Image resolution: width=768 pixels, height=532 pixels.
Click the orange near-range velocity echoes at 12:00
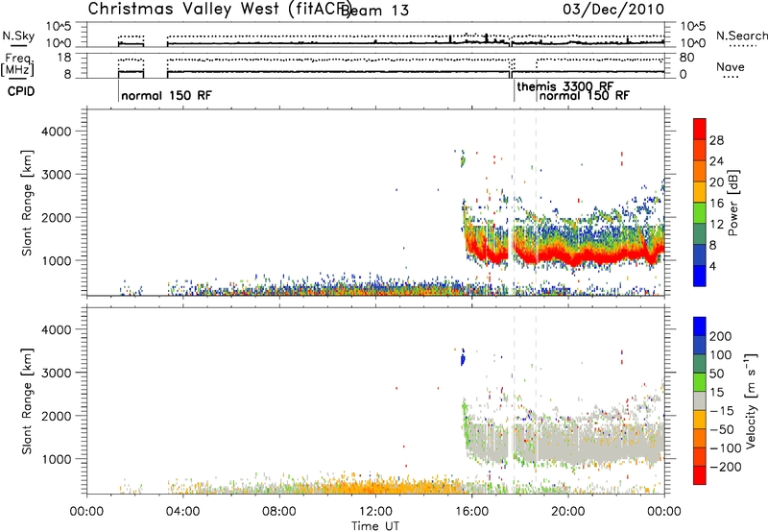[x=375, y=488]
